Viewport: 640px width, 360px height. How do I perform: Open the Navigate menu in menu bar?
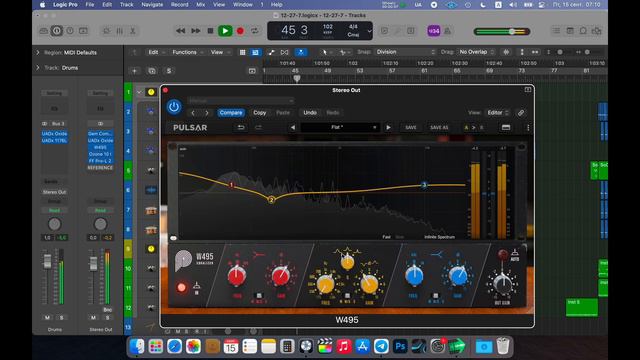[152, 4]
